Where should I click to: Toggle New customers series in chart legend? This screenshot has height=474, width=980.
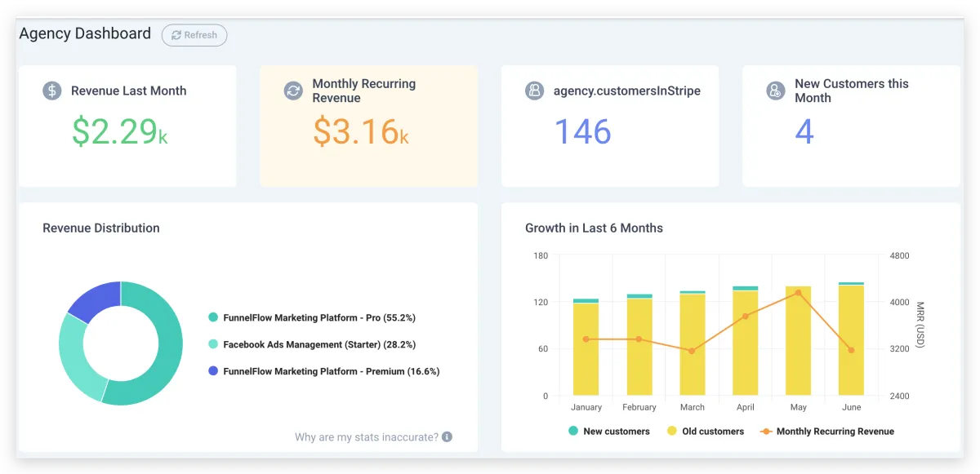coord(609,431)
